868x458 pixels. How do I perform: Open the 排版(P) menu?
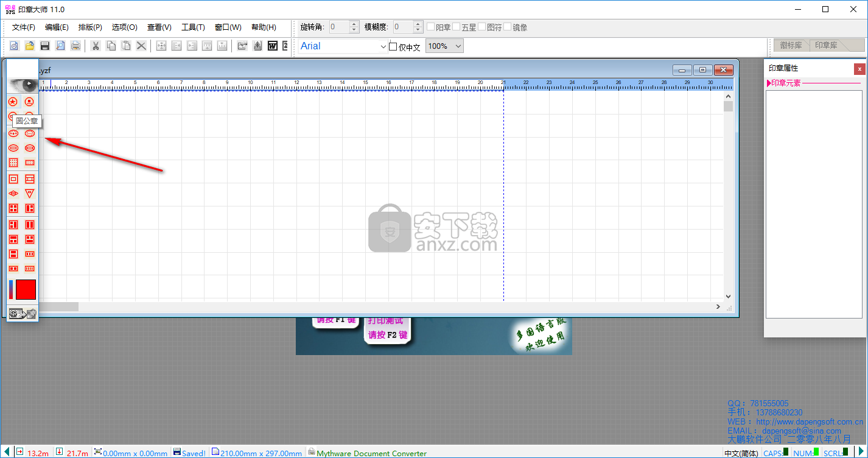coord(90,27)
